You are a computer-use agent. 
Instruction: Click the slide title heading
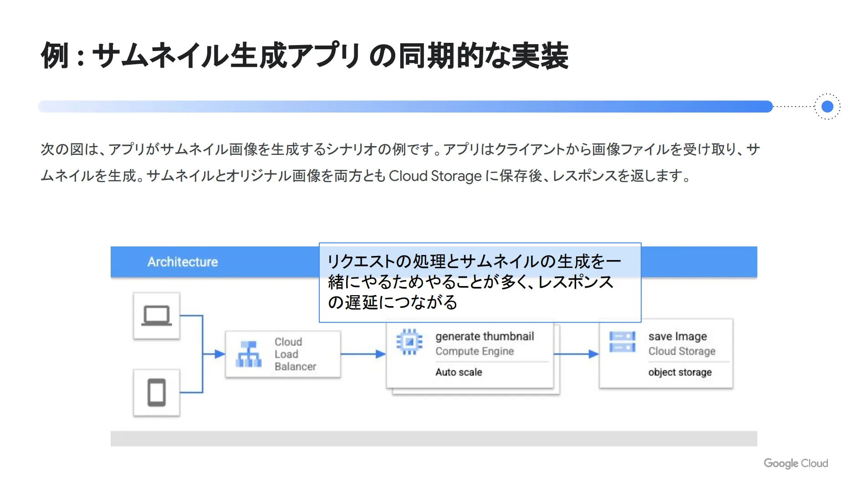pos(305,56)
